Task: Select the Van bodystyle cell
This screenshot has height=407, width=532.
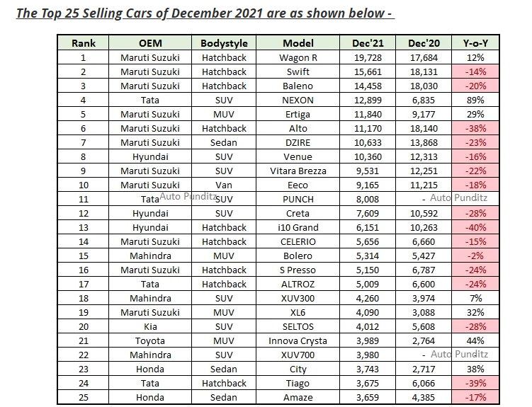Action: point(224,185)
